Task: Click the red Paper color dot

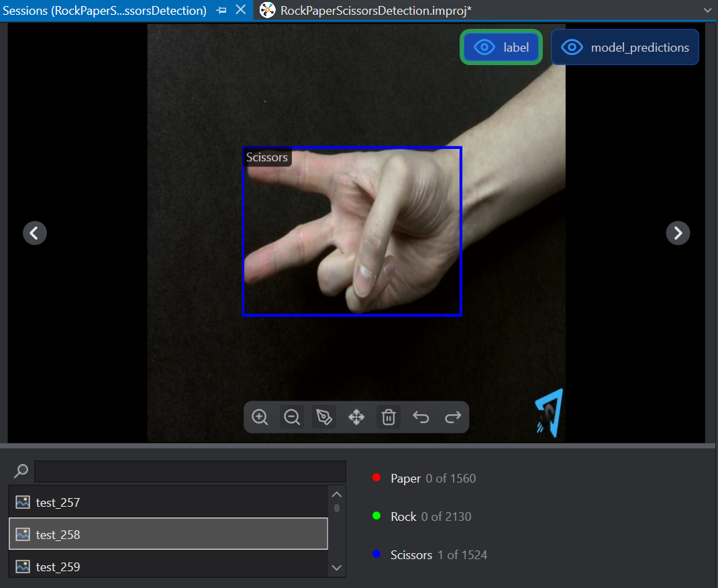Action: click(x=376, y=478)
